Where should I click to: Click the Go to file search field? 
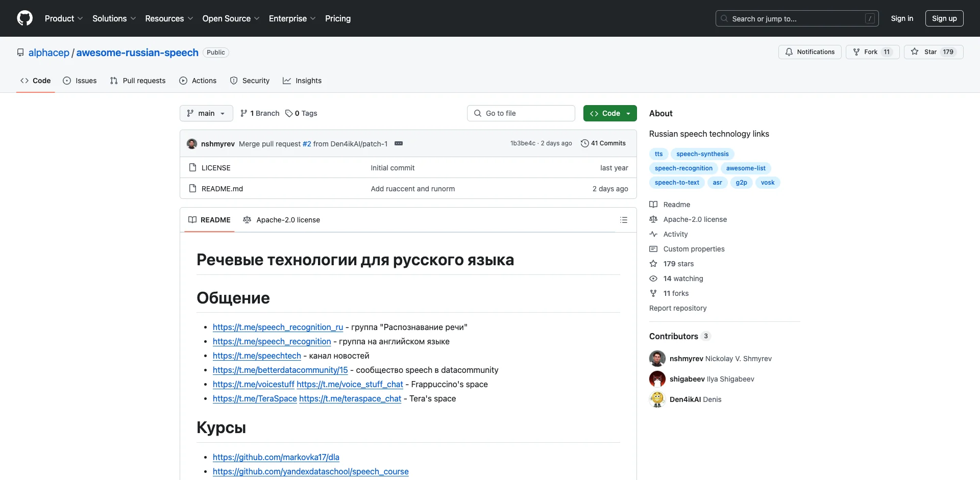pos(521,113)
